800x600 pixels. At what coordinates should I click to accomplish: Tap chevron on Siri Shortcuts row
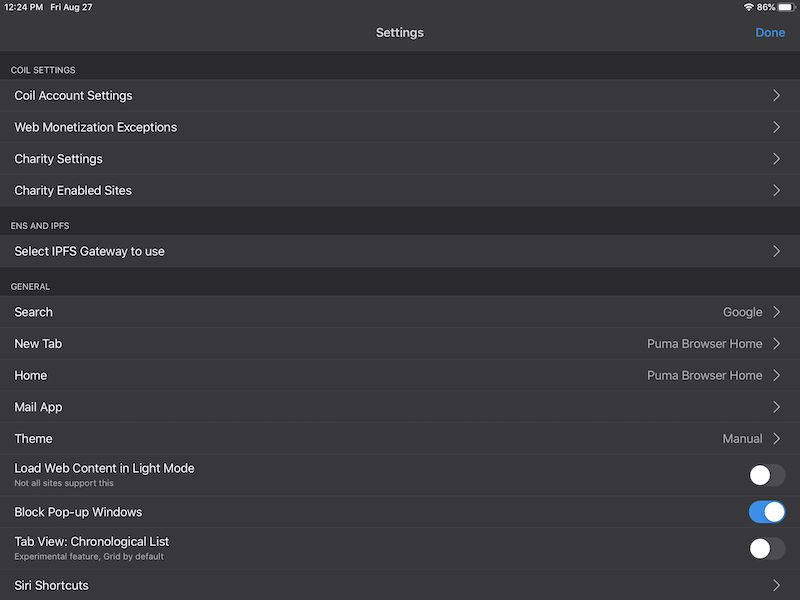click(776, 585)
